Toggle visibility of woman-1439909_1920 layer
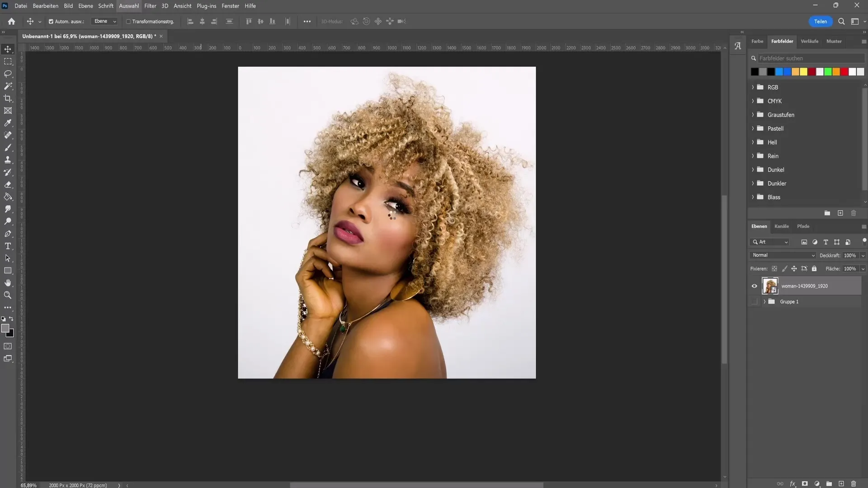Viewport: 868px width, 488px height. (x=754, y=286)
